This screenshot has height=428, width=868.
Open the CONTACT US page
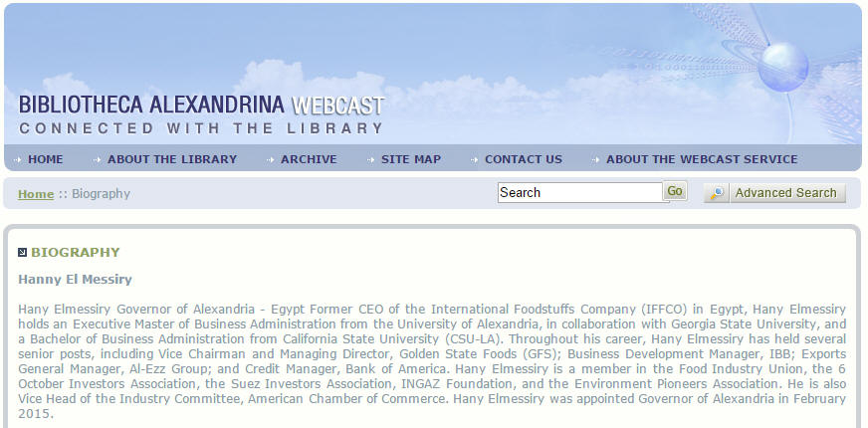pyautogui.click(x=524, y=159)
